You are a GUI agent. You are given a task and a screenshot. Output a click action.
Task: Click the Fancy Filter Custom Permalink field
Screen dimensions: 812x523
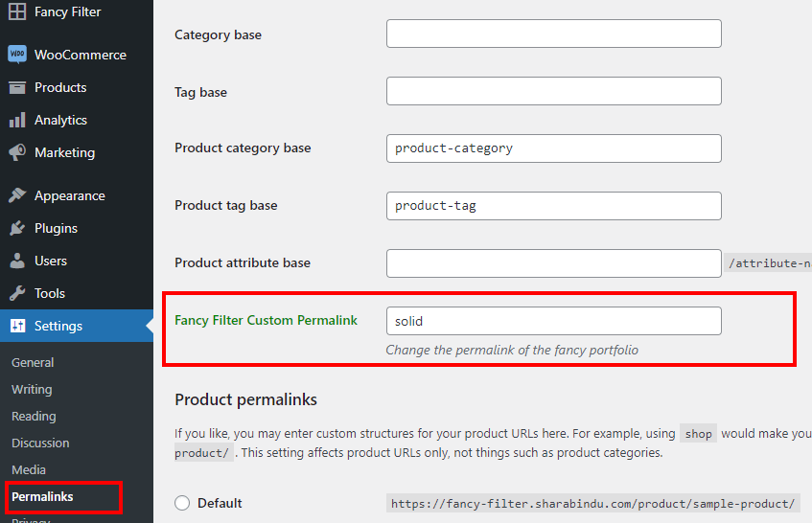(x=553, y=321)
